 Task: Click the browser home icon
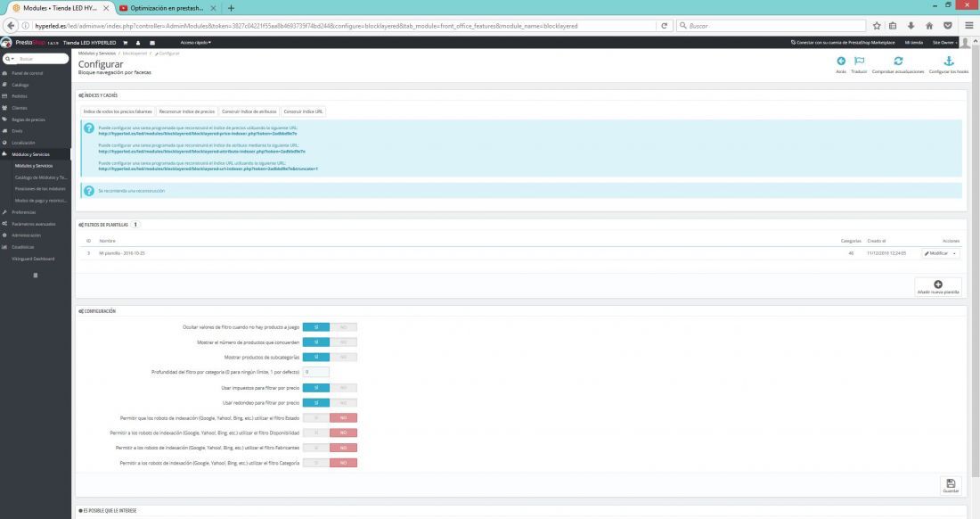(x=929, y=26)
